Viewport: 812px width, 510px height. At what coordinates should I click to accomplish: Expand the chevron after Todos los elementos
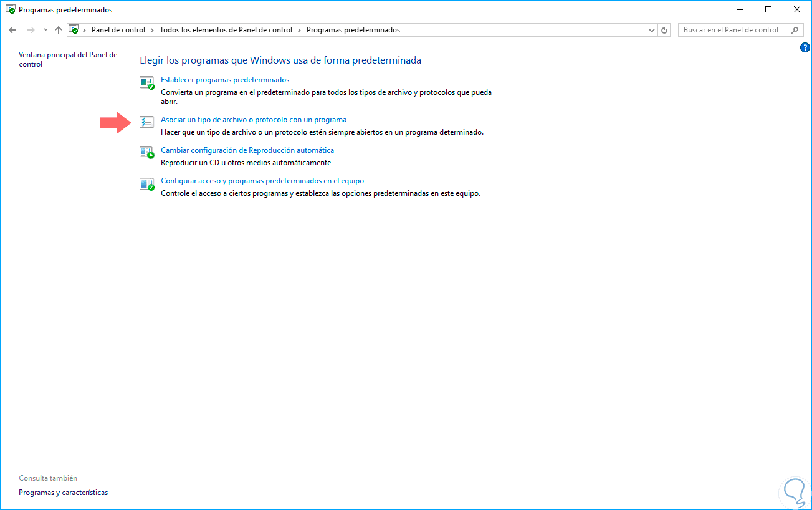click(x=300, y=30)
